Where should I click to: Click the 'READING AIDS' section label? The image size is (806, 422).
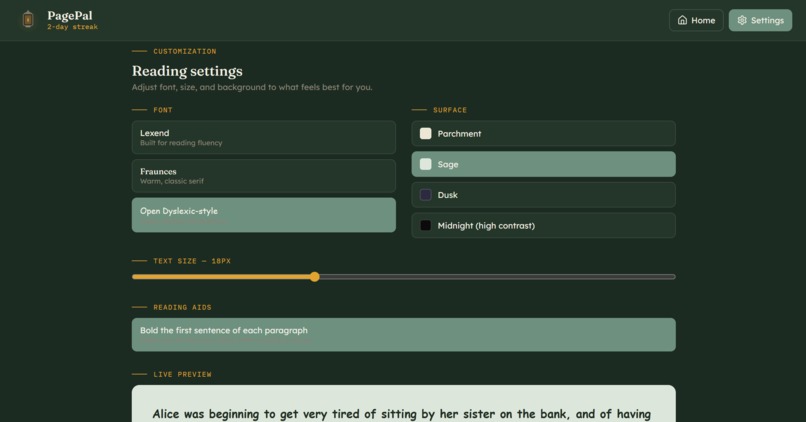click(x=182, y=307)
